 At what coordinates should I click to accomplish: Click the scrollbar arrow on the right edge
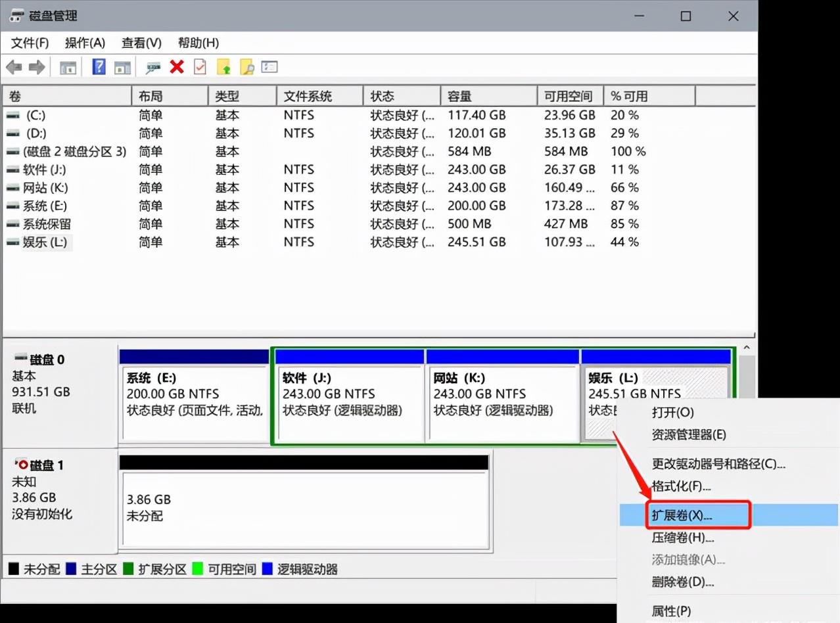tap(746, 347)
